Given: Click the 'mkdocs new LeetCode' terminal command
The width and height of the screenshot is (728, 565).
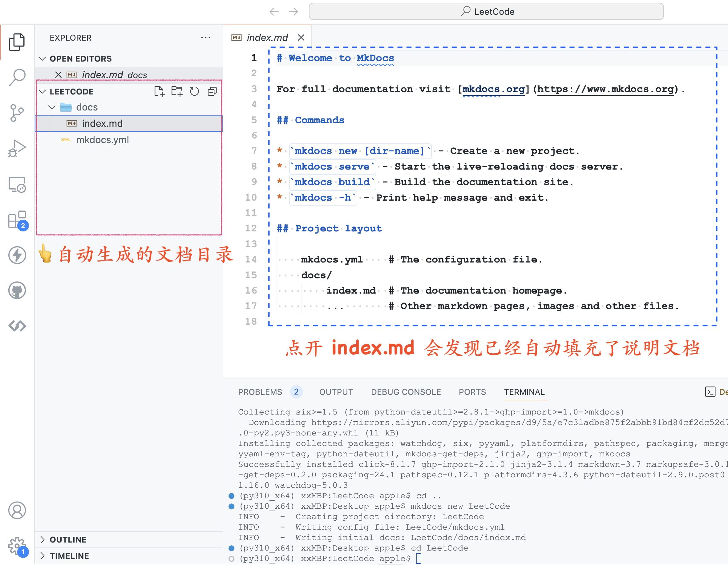Looking at the screenshot, I should pyautogui.click(x=460, y=506).
